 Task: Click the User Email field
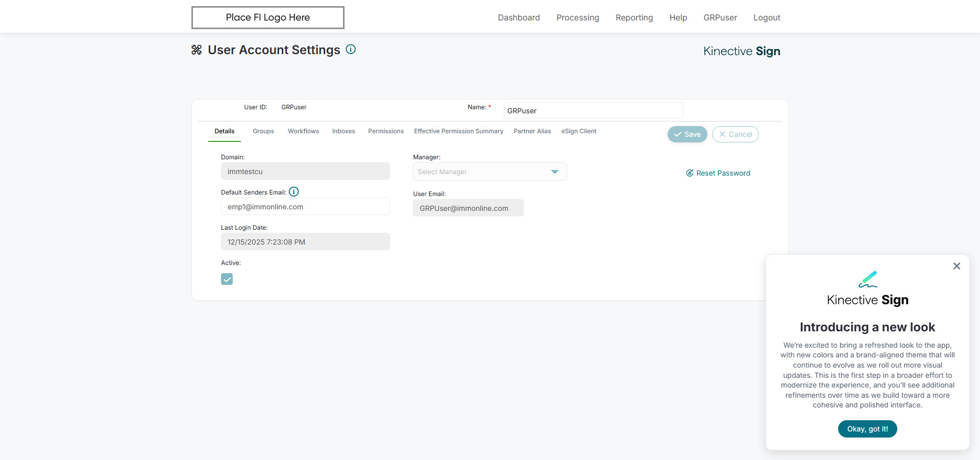pos(468,208)
